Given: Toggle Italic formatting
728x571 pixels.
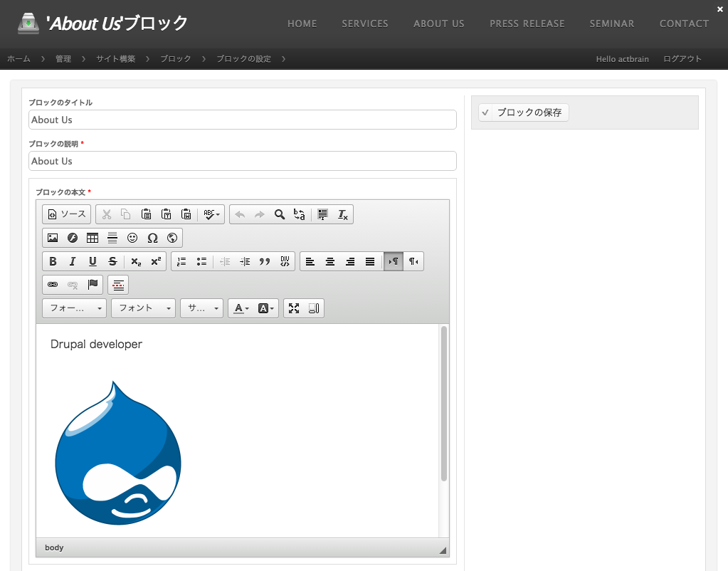Looking at the screenshot, I should pyautogui.click(x=73, y=261).
